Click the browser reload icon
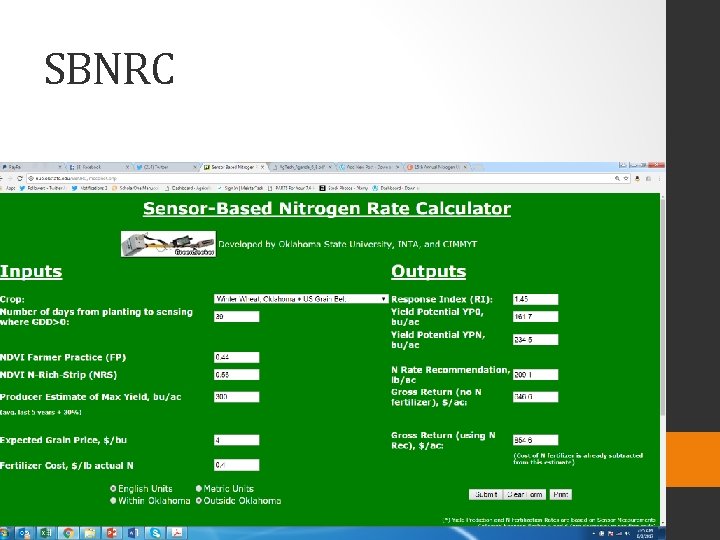Viewport: 720px width, 540px height. (20, 178)
